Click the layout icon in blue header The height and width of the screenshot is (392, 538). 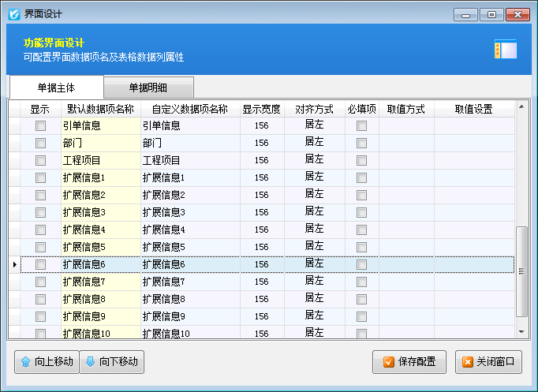505,50
